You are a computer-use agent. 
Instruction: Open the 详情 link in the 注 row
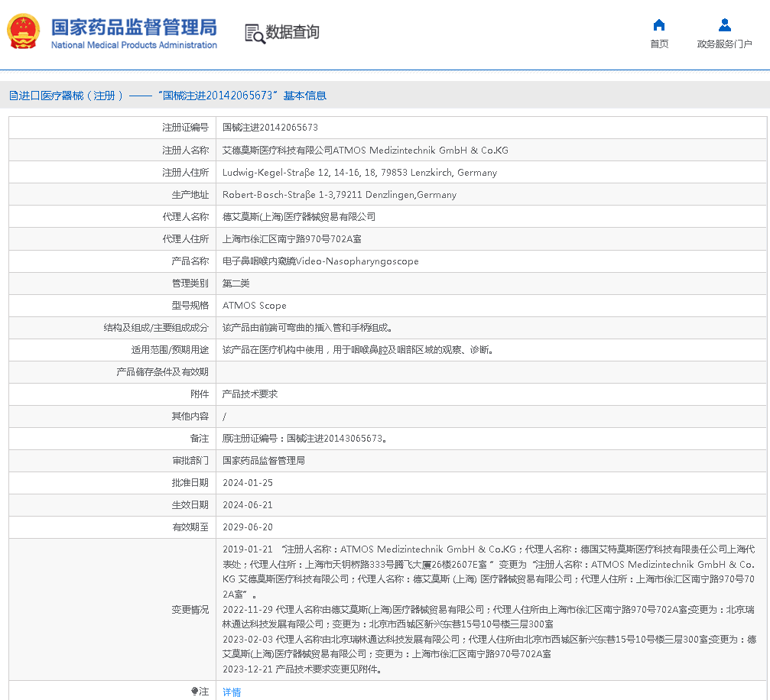[232, 692]
